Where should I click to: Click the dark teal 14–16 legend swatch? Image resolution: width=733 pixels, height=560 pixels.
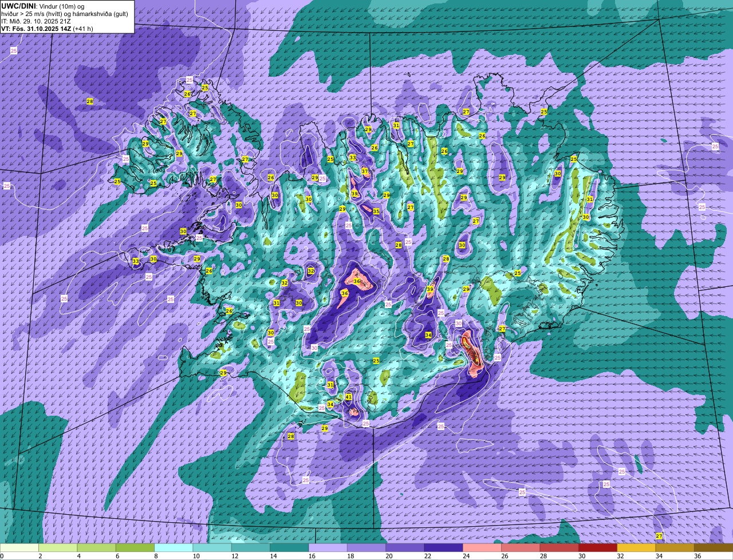[289, 547]
